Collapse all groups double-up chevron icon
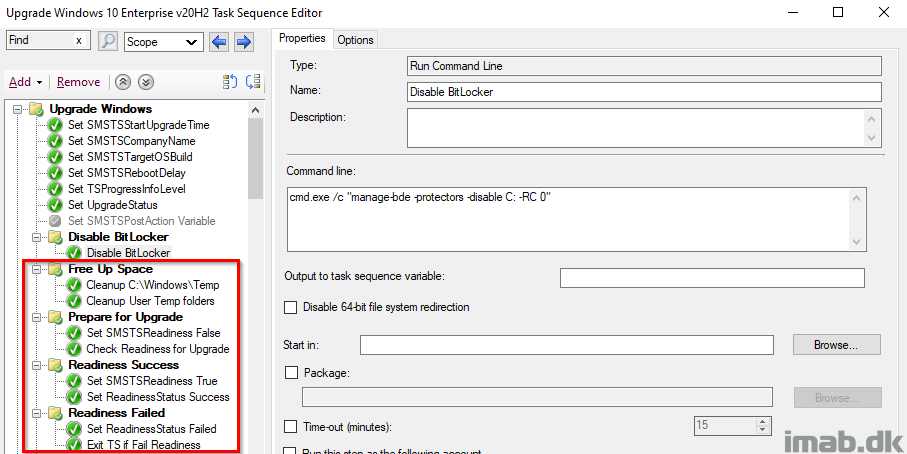Screen dimensions: 907x454 (122, 82)
